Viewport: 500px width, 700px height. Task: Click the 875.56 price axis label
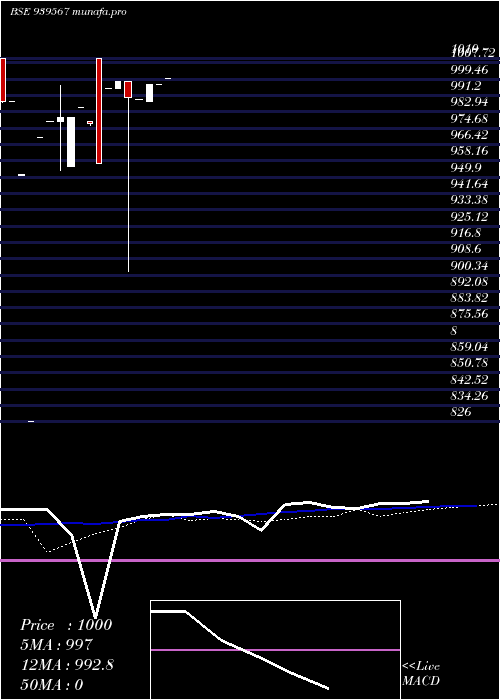coord(469,314)
